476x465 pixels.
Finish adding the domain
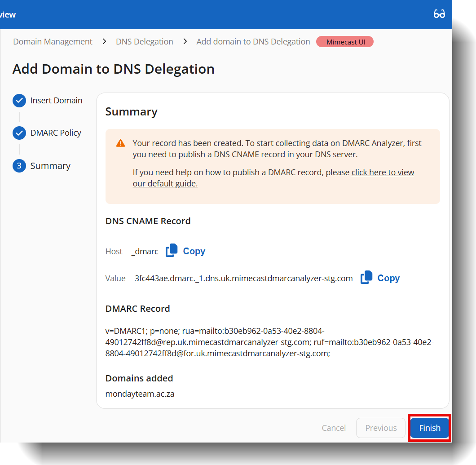point(429,428)
